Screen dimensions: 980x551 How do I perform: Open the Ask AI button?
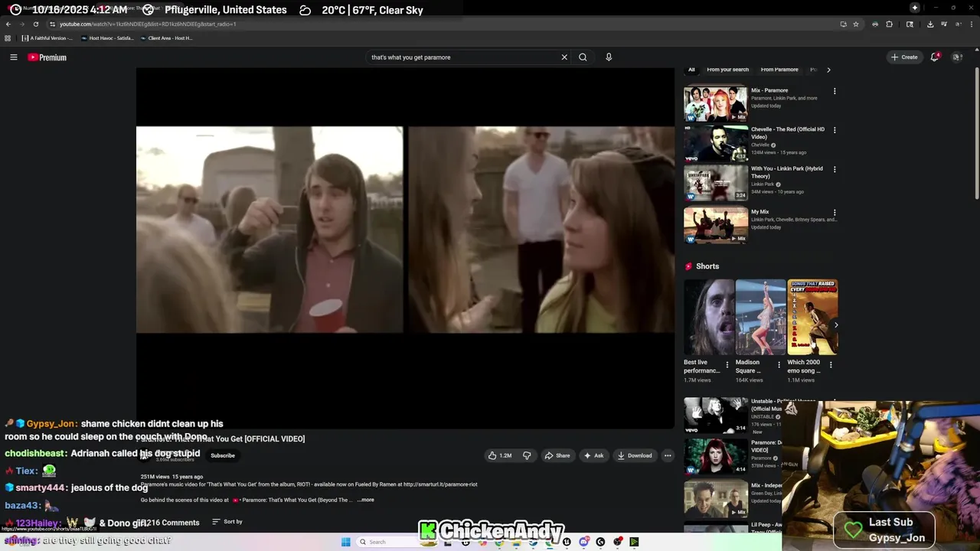point(593,455)
